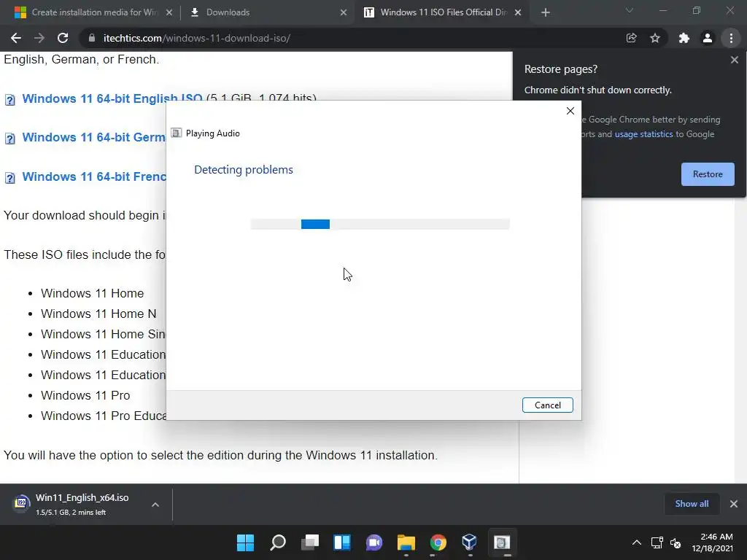Close the Downloads tab
This screenshot has height=560, width=747.
coord(344,12)
